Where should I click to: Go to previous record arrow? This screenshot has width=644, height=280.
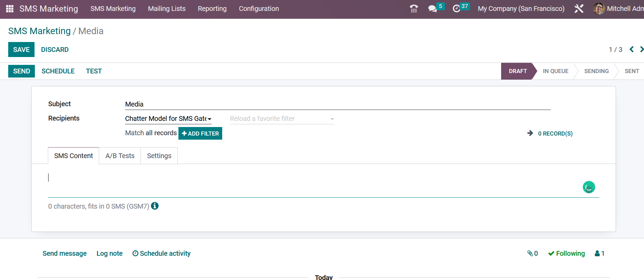click(x=632, y=50)
